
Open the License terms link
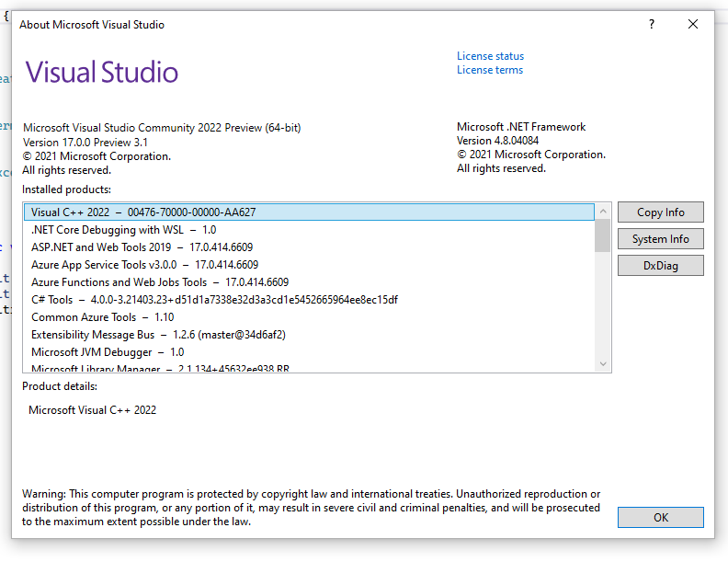490,70
